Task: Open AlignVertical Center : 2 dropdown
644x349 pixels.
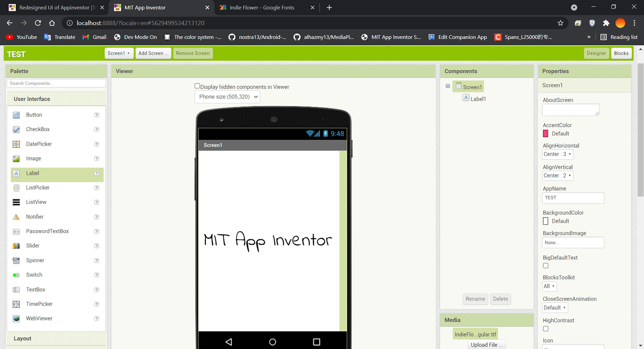Action: click(558, 175)
